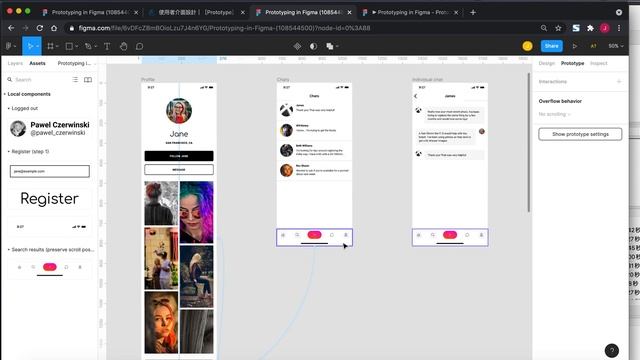640x360 pixels.
Task: Switch to the [Prototype] browser tab with Chinese title
Action: (196, 13)
